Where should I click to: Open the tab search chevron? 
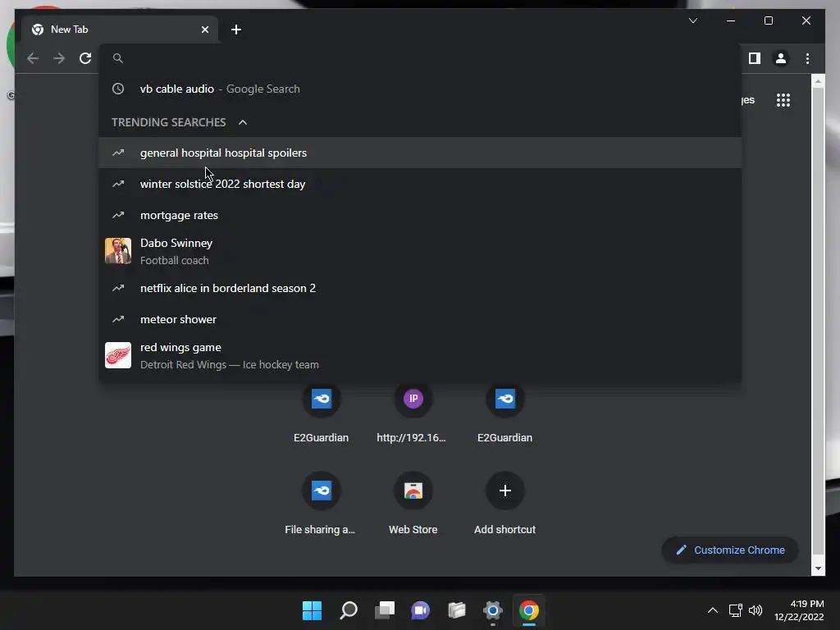tap(692, 21)
